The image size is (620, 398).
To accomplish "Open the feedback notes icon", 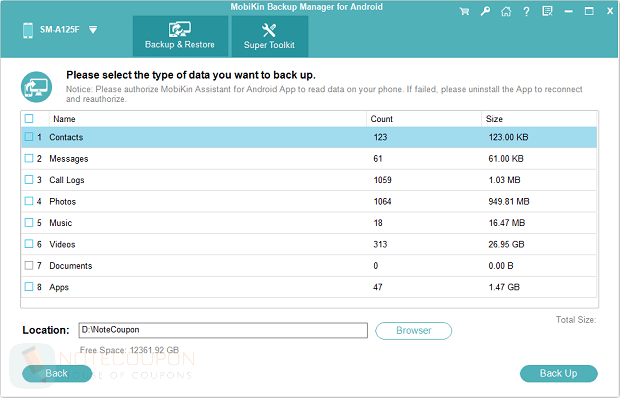I will click(547, 11).
